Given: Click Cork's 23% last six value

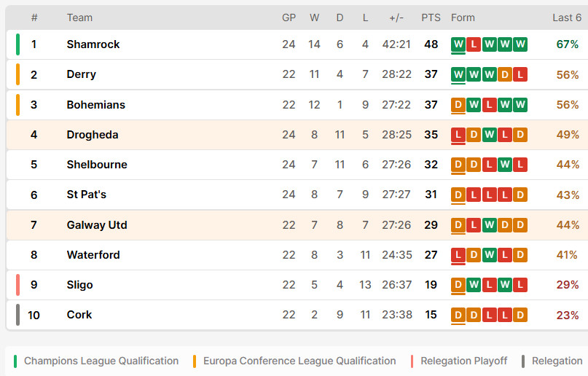Looking at the screenshot, I should point(568,315).
